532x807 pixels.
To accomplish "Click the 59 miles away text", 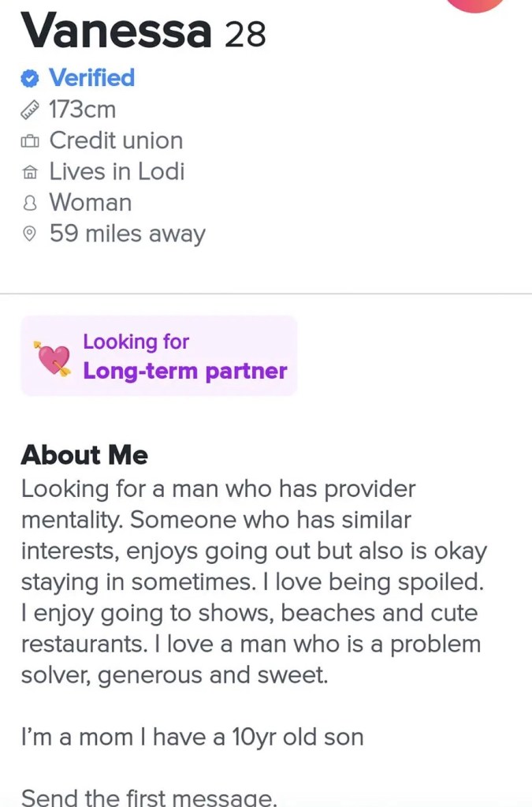I will (x=127, y=234).
